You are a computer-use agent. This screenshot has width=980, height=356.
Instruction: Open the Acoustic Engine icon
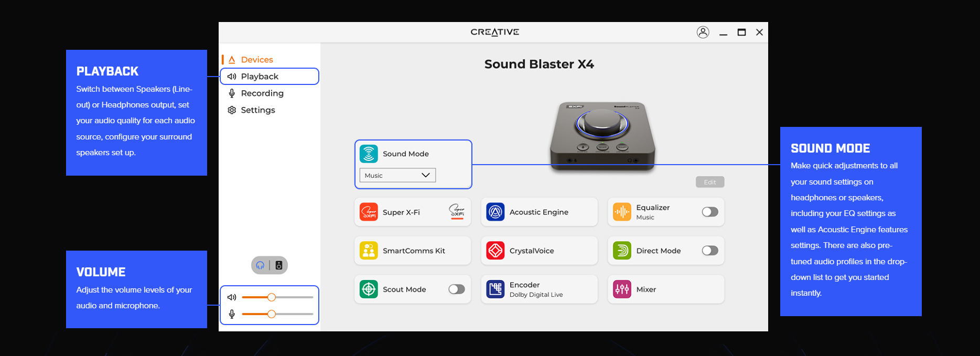click(495, 212)
